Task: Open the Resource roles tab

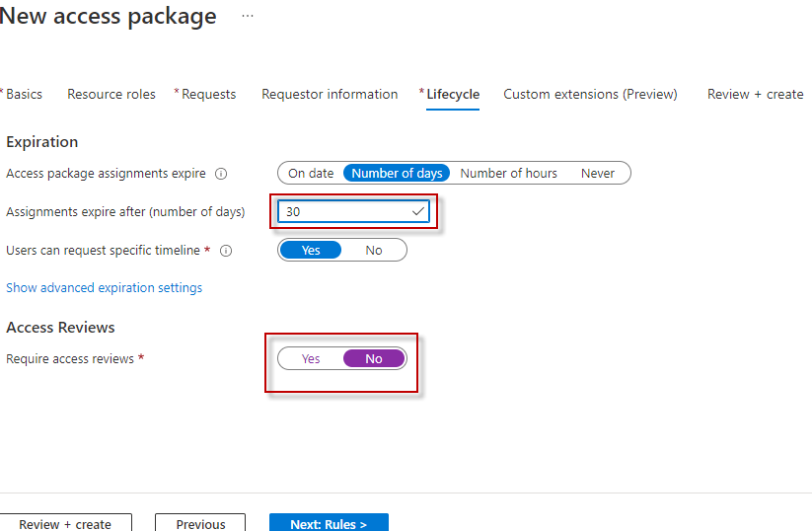Action: [x=111, y=95]
